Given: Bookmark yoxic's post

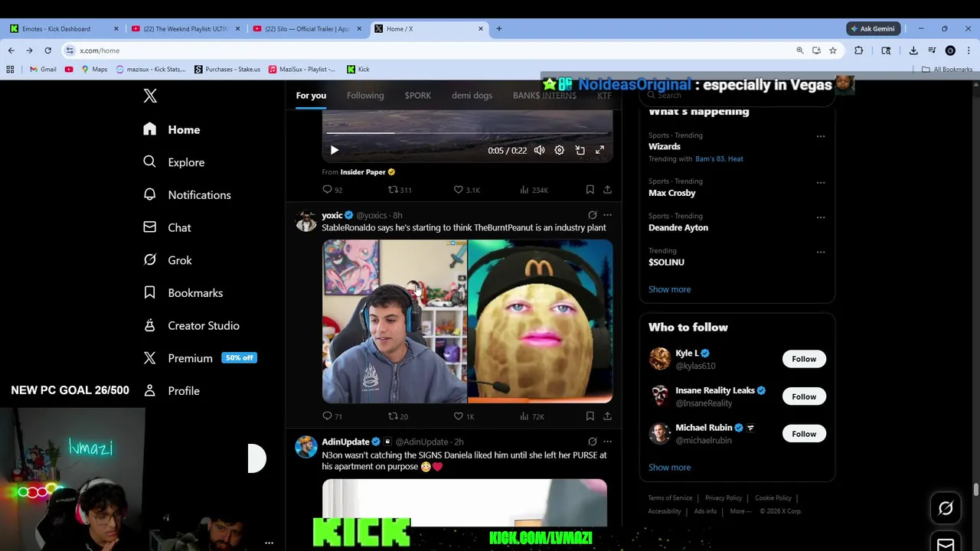Looking at the screenshot, I should tap(590, 416).
